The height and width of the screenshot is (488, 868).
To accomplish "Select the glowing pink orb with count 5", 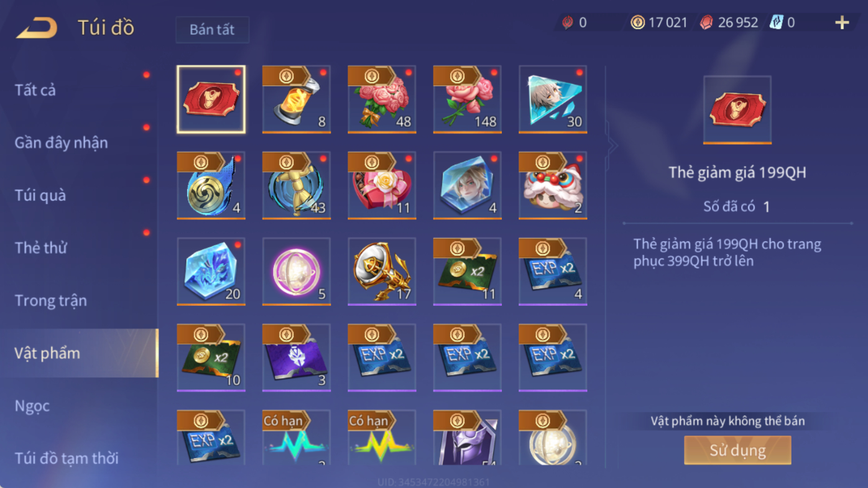I will pos(296,271).
